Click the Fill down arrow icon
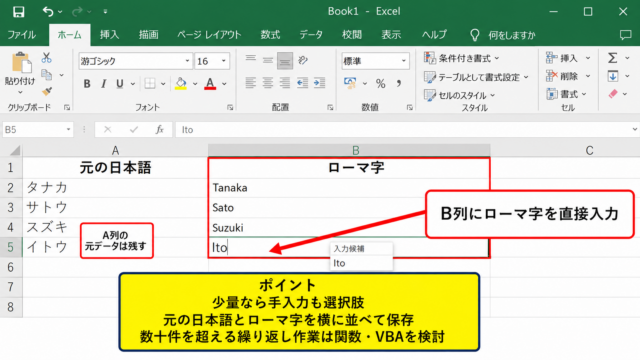 pos(613,76)
